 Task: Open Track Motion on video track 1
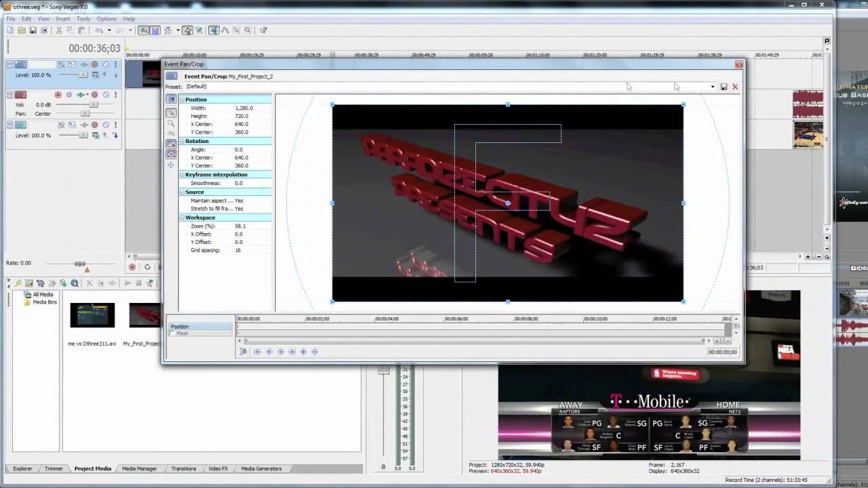tap(72, 64)
